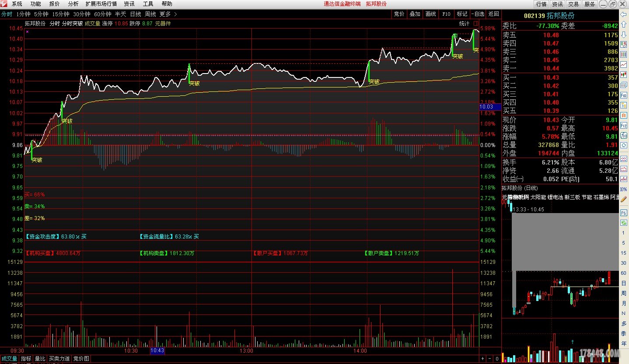Screen dimensions: 629x364
Task: Click the green refresh icon
Action: [x=624, y=223]
